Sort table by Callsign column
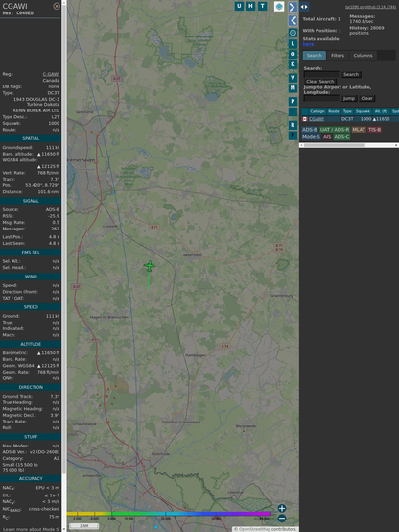399x532 pixels. [x=317, y=111]
